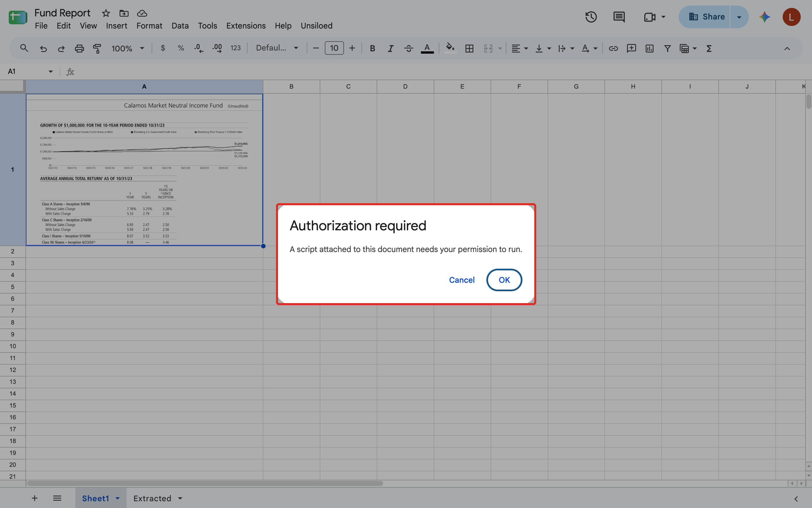Open the Share options dropdown arrow
This screenshot has width=812, height=508.
[x=739, y=17]
